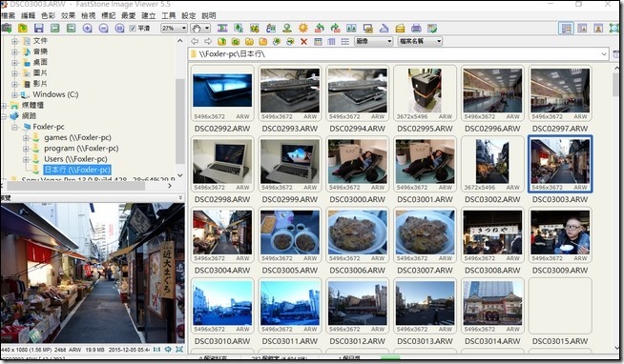This screenshot has width=624, height=364.
Task: Click the settings checklist icon after the printer
Action: point(432,29)
